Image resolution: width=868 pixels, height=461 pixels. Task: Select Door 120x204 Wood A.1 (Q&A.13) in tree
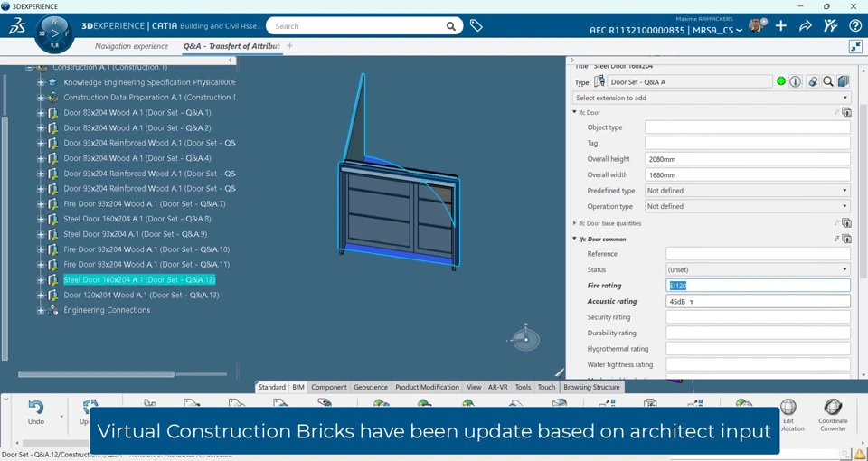click(x=141, y=296)
